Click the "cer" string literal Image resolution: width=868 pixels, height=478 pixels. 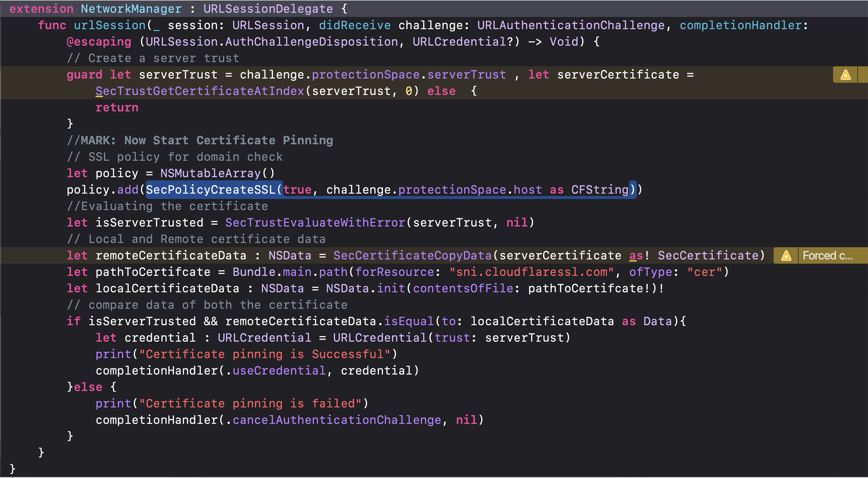705,272
